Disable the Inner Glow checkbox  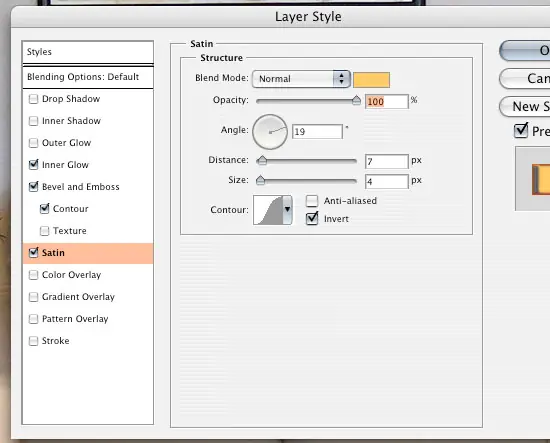click(x=33, y=165)
